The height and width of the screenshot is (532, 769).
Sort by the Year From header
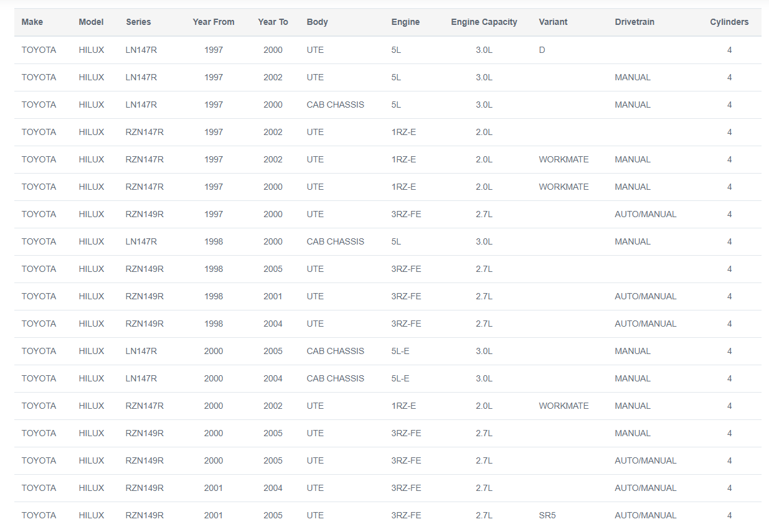[214, 22]
